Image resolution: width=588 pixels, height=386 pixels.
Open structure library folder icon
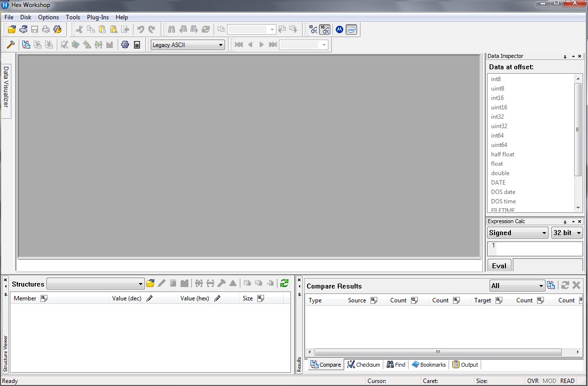[x=150, y=284]
